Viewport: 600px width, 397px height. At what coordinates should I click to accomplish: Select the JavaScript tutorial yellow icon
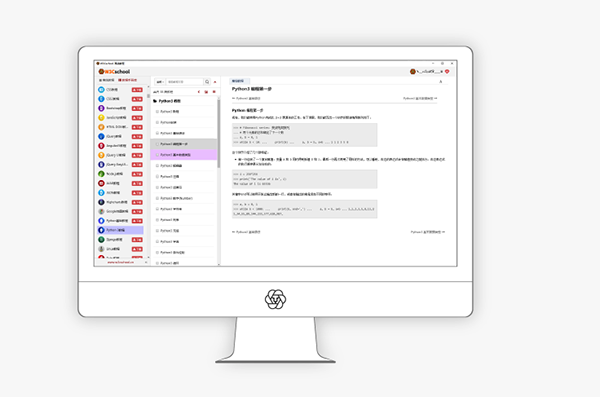(x=101, y=118)
